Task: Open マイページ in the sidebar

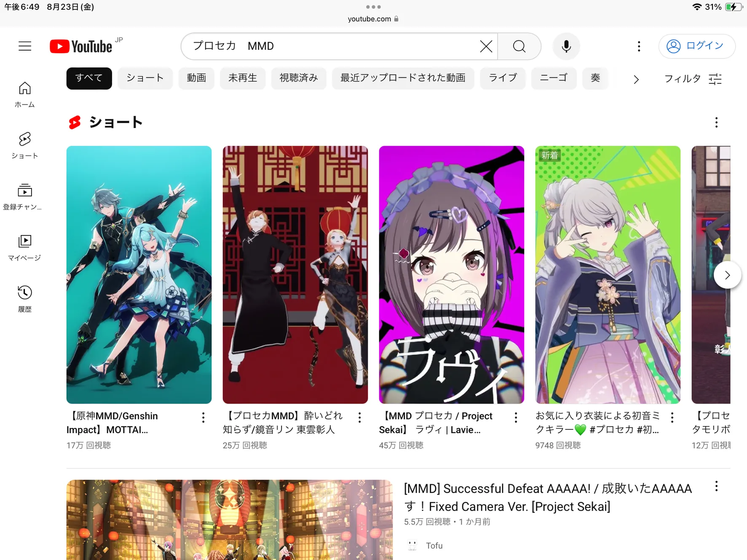Action: pyautogui.click(x=24, y=248)
